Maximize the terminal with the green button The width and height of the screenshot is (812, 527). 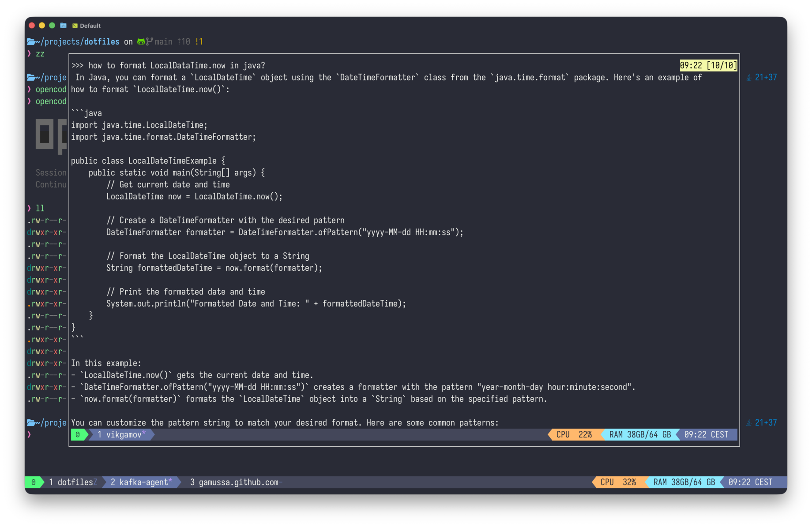click(52, 26)
